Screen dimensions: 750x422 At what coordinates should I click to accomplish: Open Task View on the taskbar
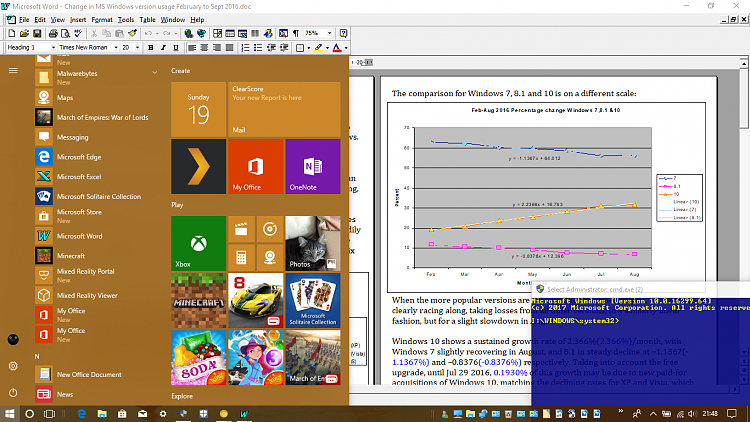pos(49,413)
